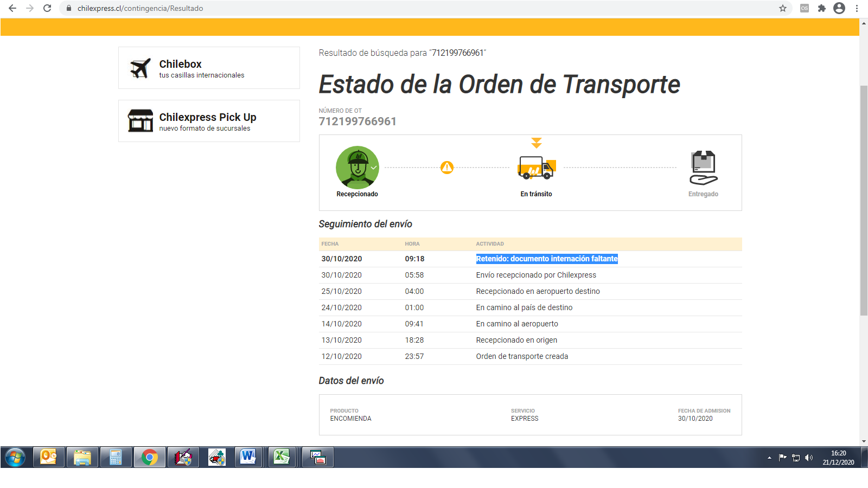Click 'Envío recepcionado por Chilexpress' row
This screenshot has width=868, height=488.
530,275
